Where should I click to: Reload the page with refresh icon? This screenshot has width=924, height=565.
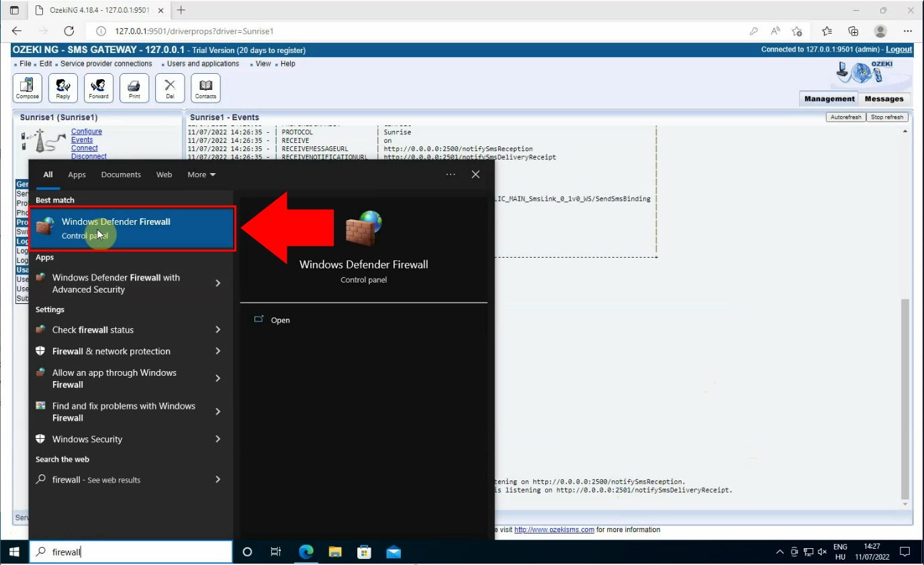point(68,31)
